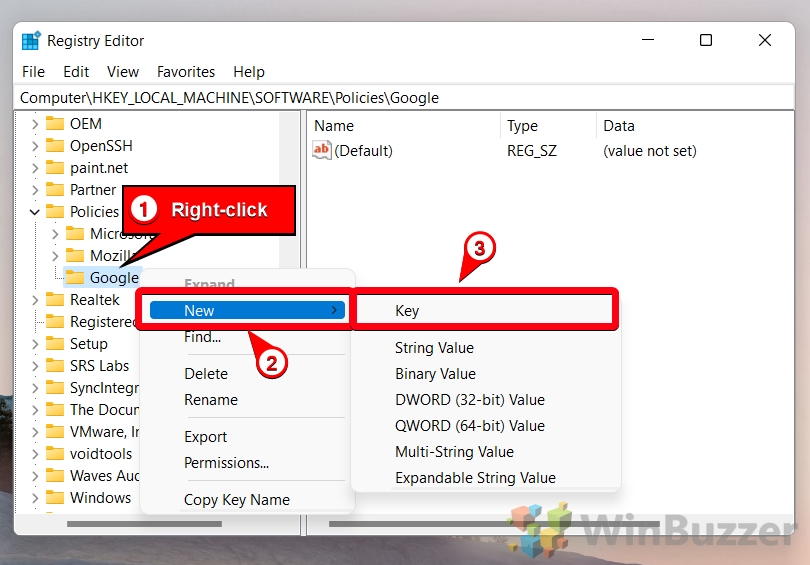The width and height of the screenshot is (810, 565).
Task: Select the voidtools key label
Action: 101,453
